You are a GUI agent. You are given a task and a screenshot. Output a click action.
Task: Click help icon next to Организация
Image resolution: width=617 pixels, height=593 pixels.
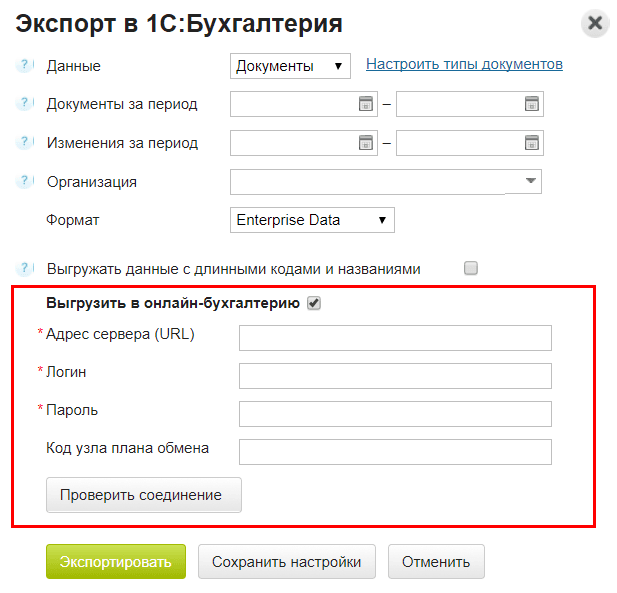25,182
